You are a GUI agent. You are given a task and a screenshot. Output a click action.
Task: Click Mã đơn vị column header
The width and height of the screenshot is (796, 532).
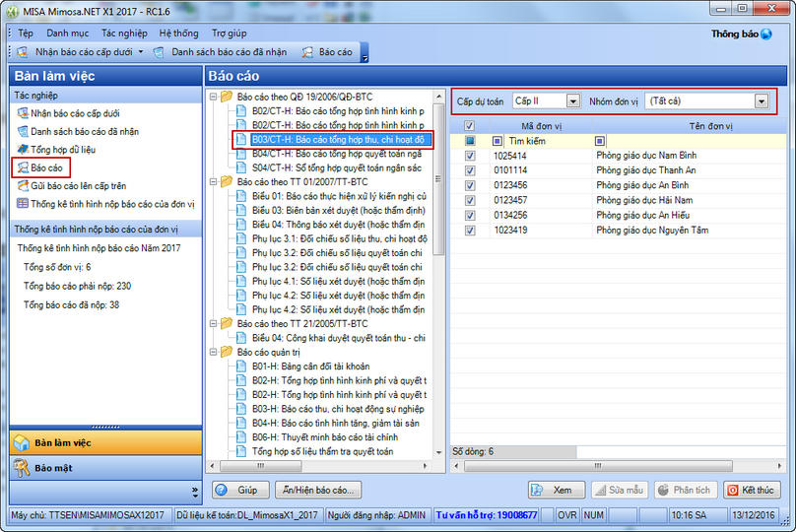541,126
